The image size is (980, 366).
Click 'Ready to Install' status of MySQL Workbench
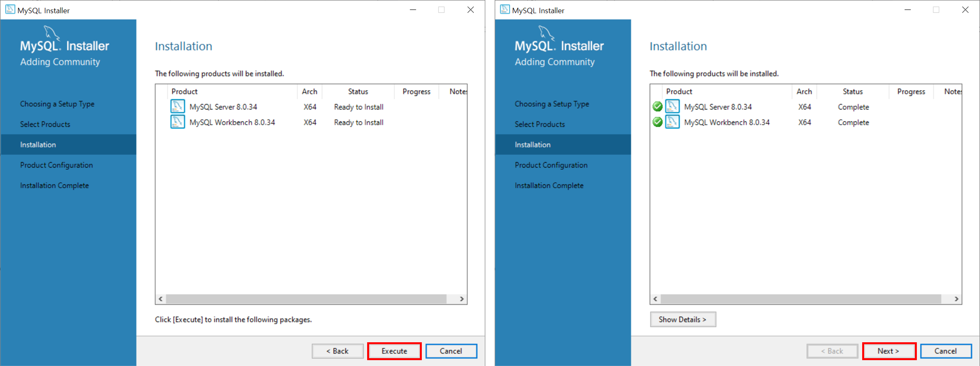click(x=359, y=123)
